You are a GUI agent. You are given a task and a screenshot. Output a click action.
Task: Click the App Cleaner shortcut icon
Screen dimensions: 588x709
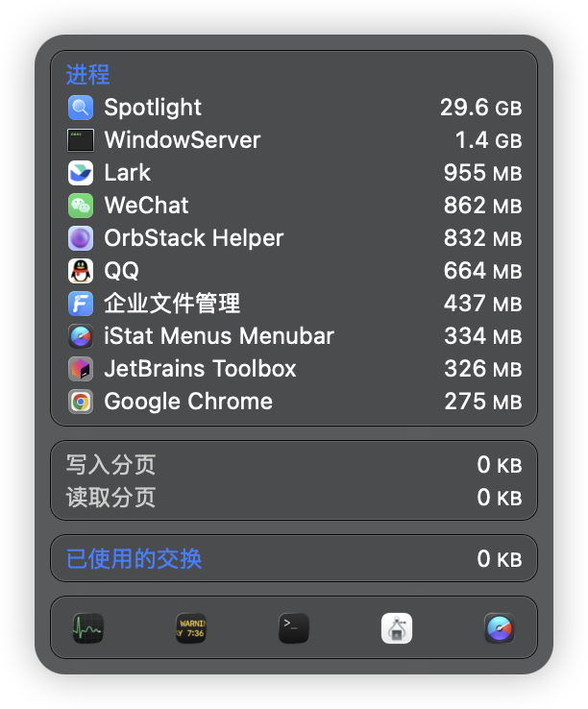(x=397, y=628)
